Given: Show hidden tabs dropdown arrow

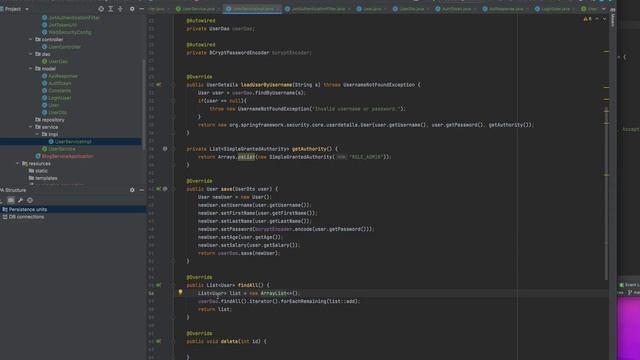Looking at the screenshot, I should click(604, 9).
